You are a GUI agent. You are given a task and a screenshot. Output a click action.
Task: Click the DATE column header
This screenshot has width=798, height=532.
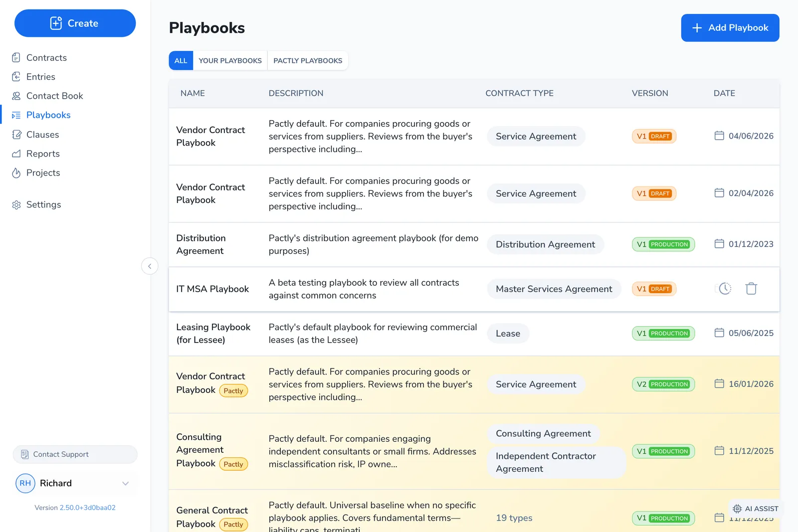[x=724, y=93]
